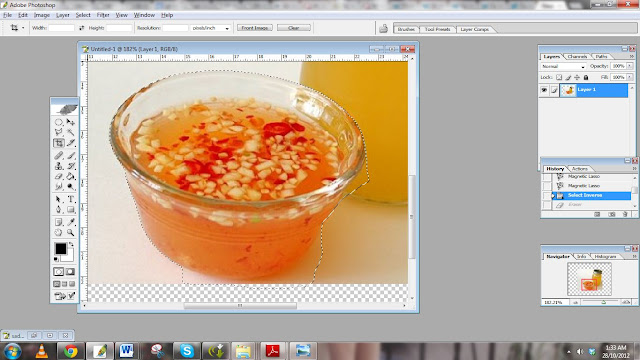Viewport: 640px width, 360px height.
Task: Select the Path Selection arrow tool
Action: [x=59, y=199]
